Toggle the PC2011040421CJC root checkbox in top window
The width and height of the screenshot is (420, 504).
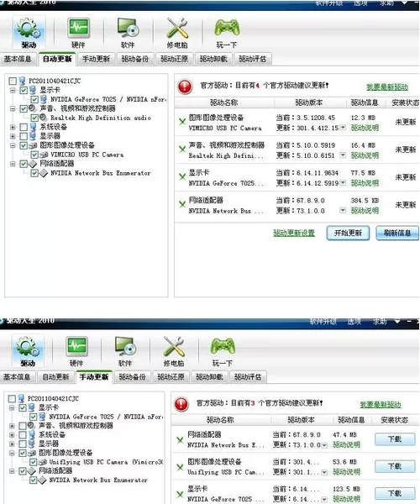(x=13, y=81)
